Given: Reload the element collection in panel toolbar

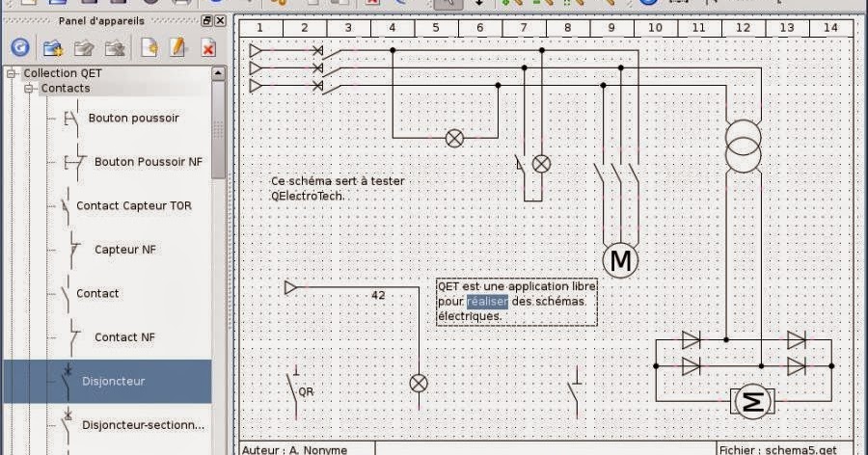Looking at the screenshot, I should 20,47.
